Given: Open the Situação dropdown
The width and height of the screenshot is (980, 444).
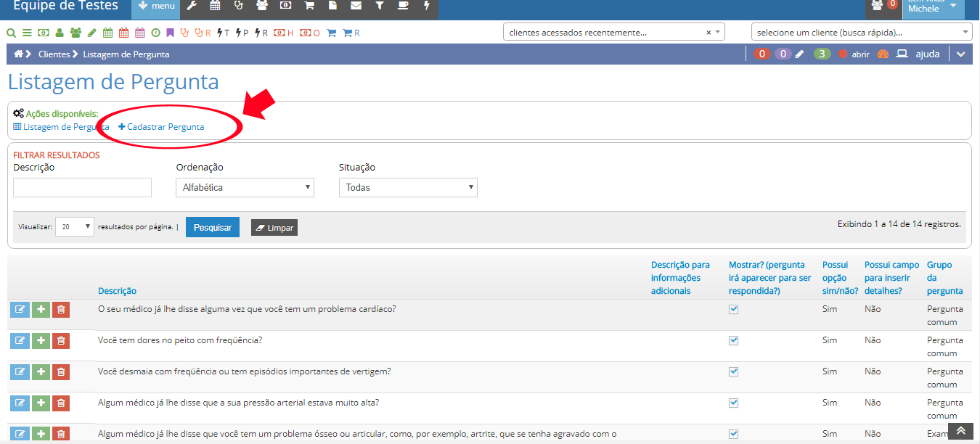Looking at the screenshot, I should 407,188.
